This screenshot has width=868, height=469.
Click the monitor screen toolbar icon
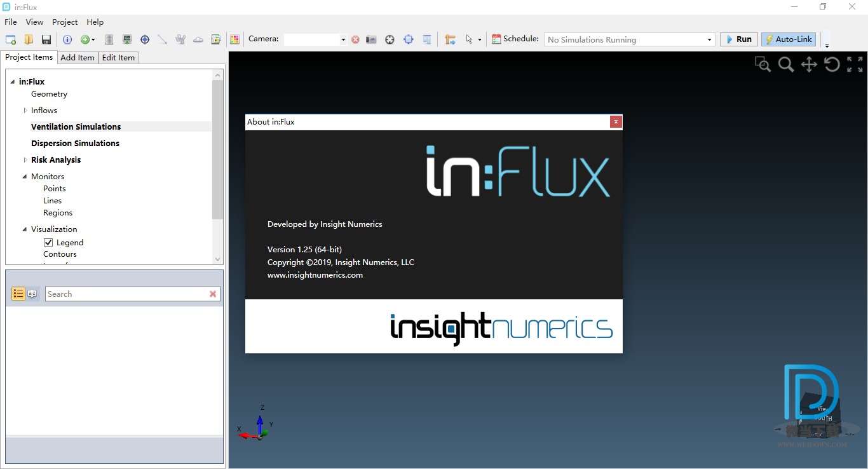127,39
